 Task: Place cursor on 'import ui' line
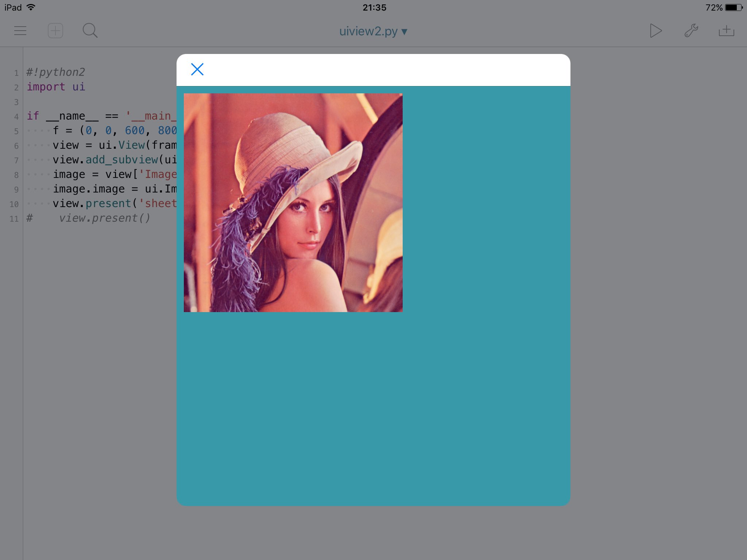[56, 87]
